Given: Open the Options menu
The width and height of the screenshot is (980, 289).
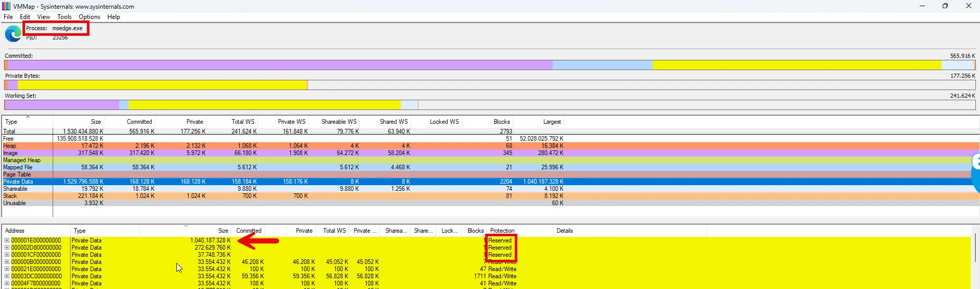Looking at the screenshot, I should pos(89,17).
